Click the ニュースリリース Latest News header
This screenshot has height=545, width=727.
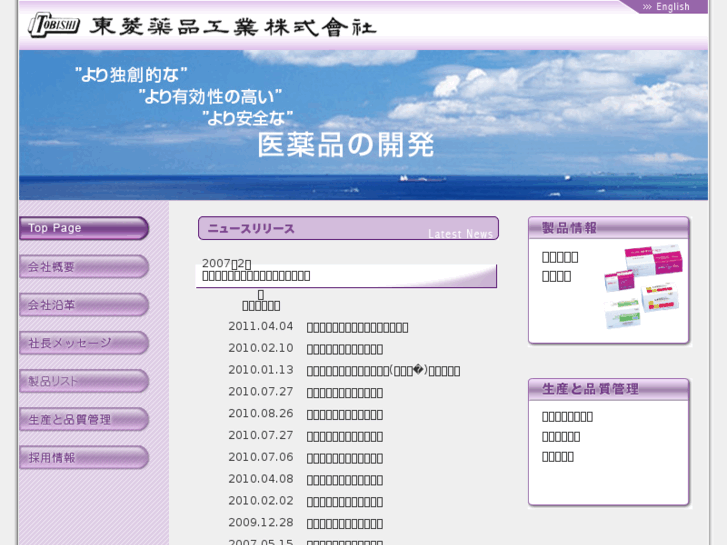click(x=348, y=228)
